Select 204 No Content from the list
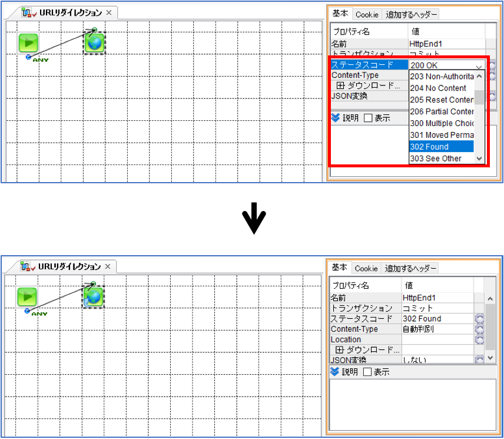 click(442, 88)
